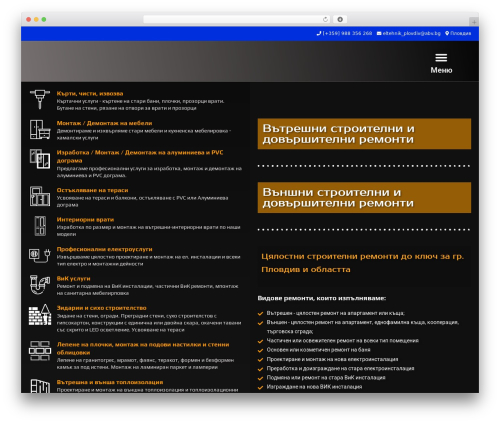Open the hamburger Меню icon

click(441, 58)
